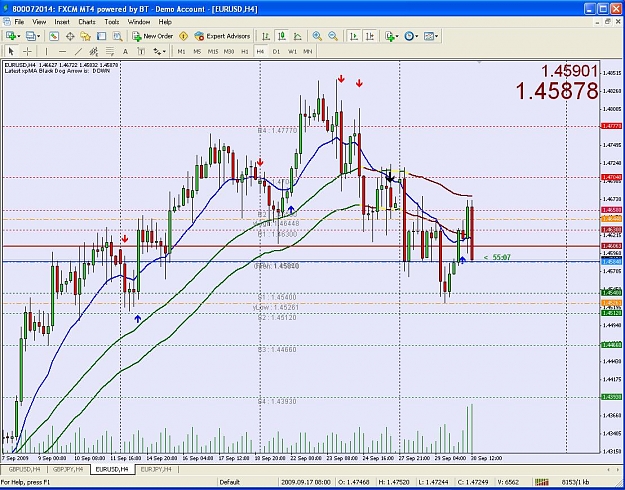Screen dimensions: 625x490
Task: Open the Arrows objects dropdown arrow
Action: [x=164, y=52]
